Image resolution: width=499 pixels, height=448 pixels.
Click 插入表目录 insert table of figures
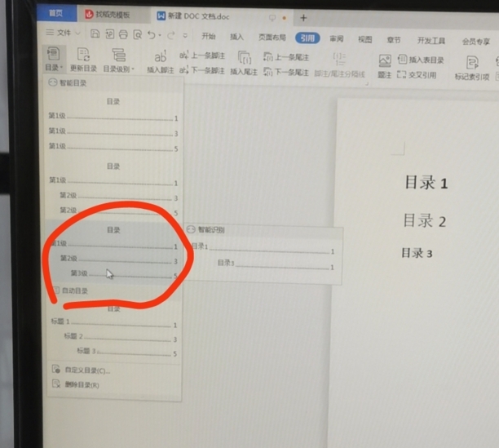421,60
